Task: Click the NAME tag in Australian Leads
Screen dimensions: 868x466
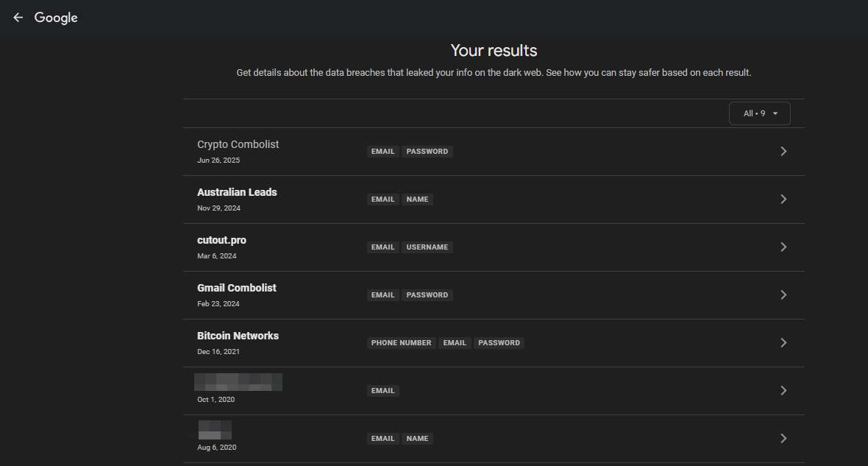Action: click(417, 200)
